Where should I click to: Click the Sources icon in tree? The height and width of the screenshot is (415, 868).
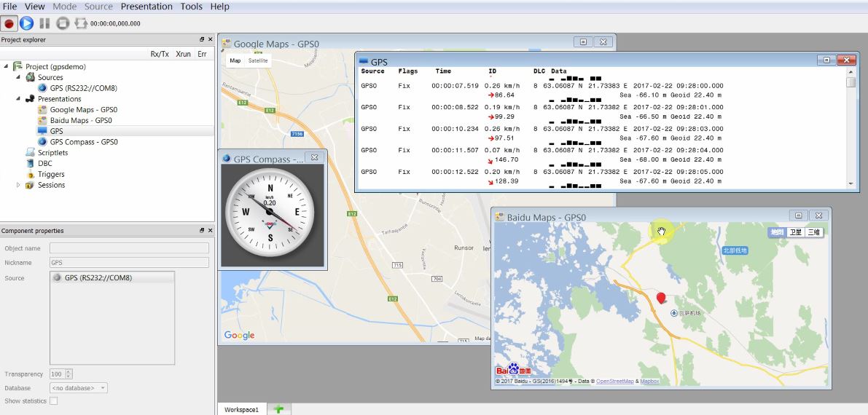[30, 77]
